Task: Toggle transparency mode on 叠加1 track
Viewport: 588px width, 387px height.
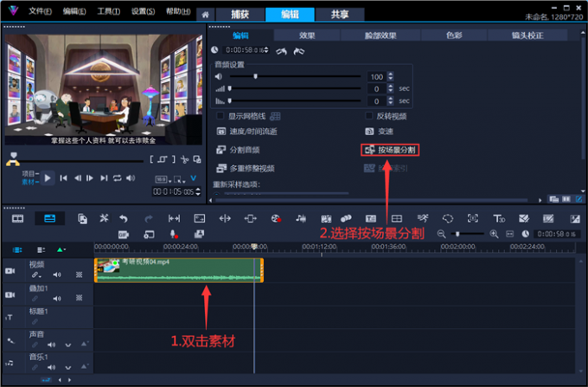Action: 80,298
